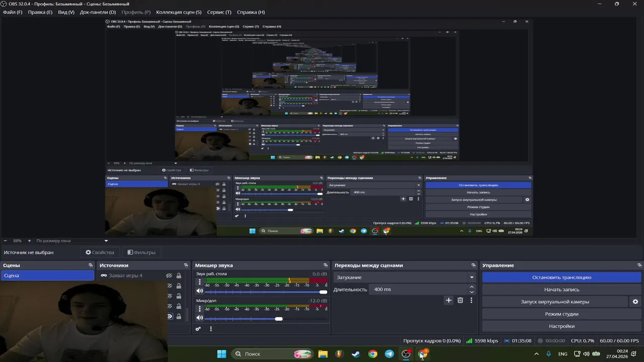Screen dimensions: 644x362
Task: Open FL Studio from the taskbar
Action: [340, 354]
